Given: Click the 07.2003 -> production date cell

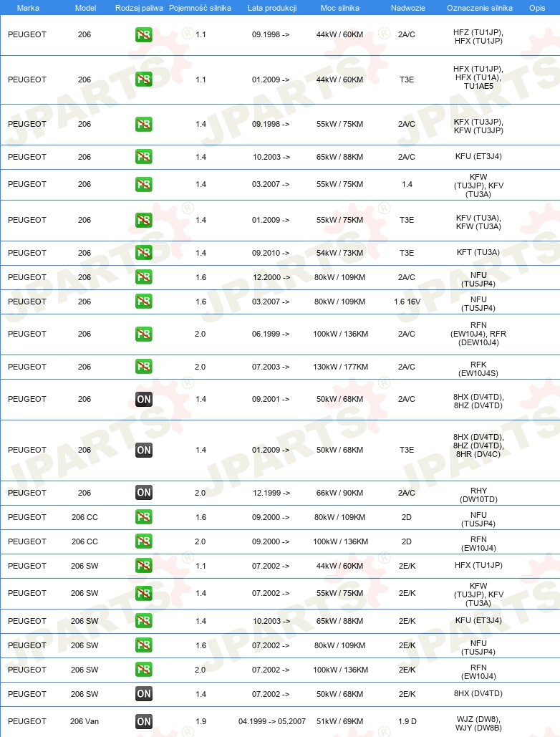Looking at the screenshot, I should pyautogui.click(x=271, y=367).
